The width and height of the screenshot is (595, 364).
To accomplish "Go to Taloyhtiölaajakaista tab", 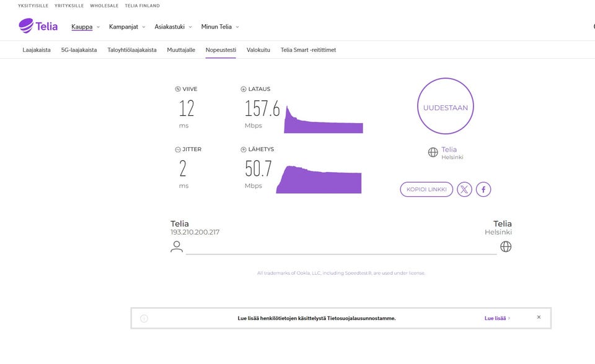I will [131, 50].
